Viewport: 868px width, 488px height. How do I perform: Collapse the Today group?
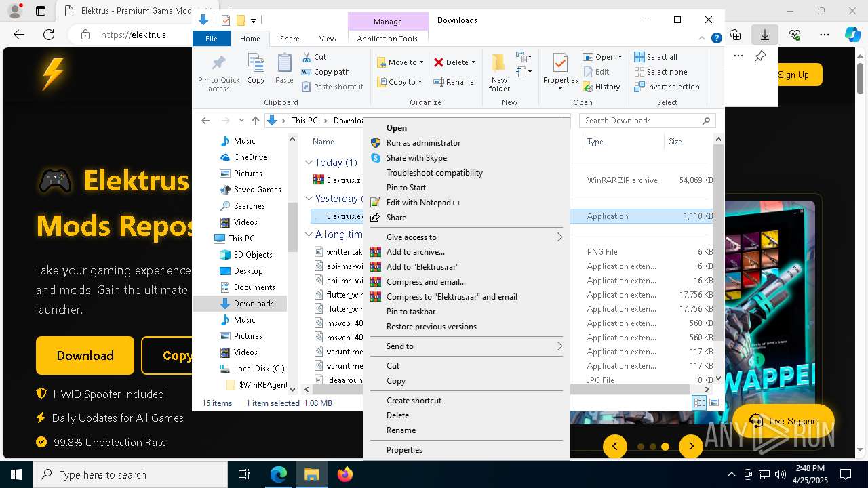309,163
